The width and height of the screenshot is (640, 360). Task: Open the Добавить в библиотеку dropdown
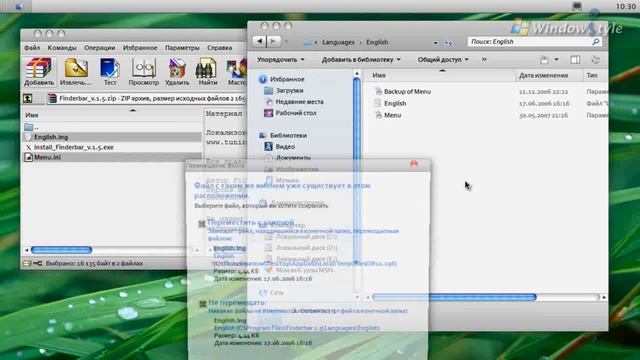click(x=361, y=60)
